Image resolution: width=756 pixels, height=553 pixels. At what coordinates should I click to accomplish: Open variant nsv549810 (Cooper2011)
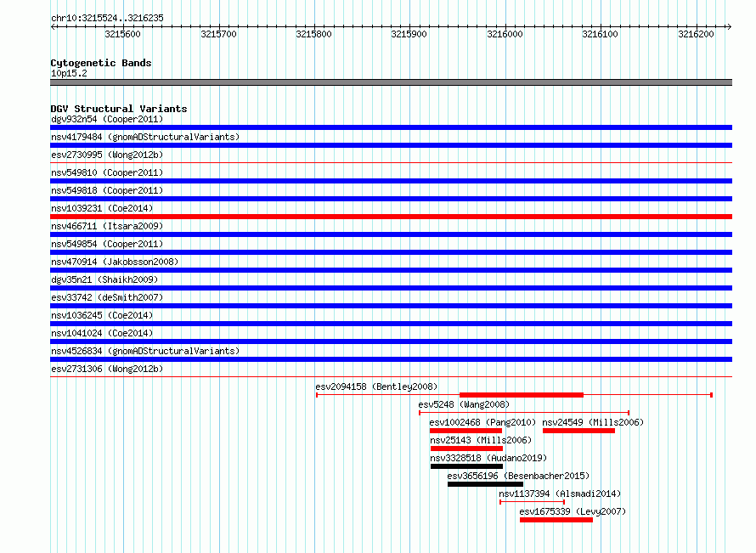[107, 172]
